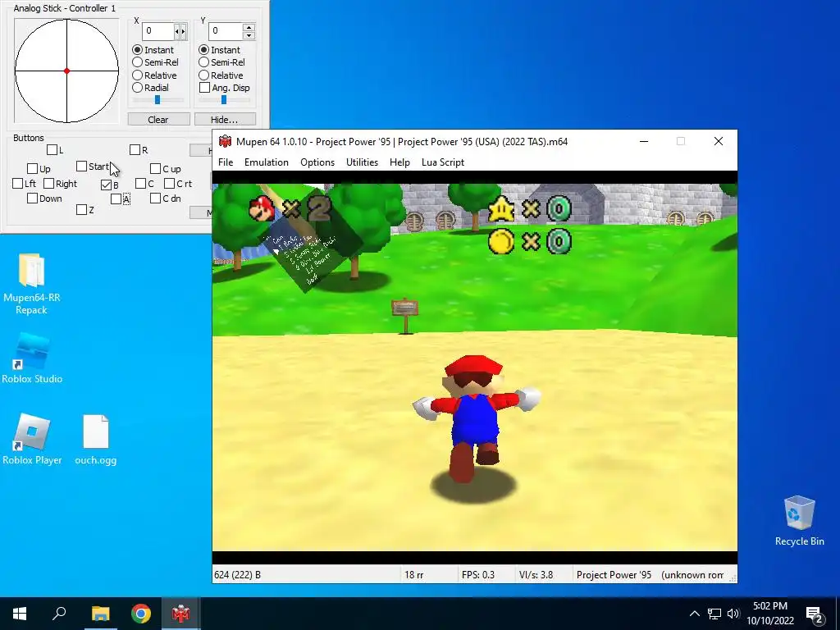This screenshot has width=840, height=630.
Task: Click X spinner left arrow
Action: 177,31
